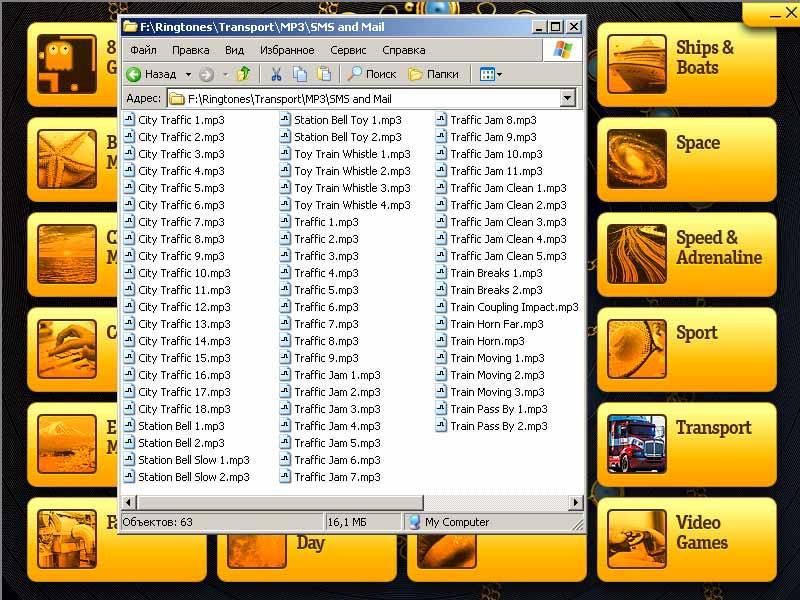Click the Paste clipboard icon
The width and height of the screenshot is (800, 600).
pos(324,74)
